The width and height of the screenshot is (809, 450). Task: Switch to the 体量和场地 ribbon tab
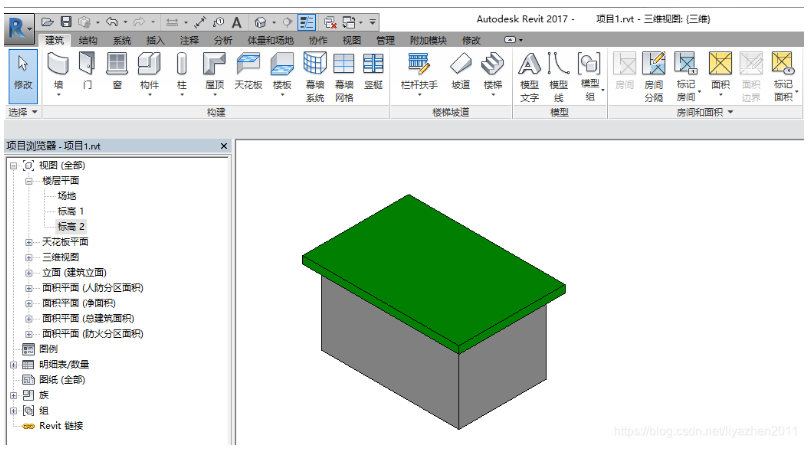[x=270, y=40]
